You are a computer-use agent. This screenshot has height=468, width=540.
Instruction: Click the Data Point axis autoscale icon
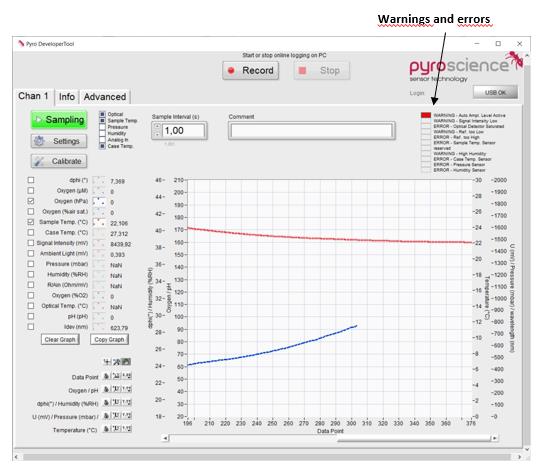116,376
